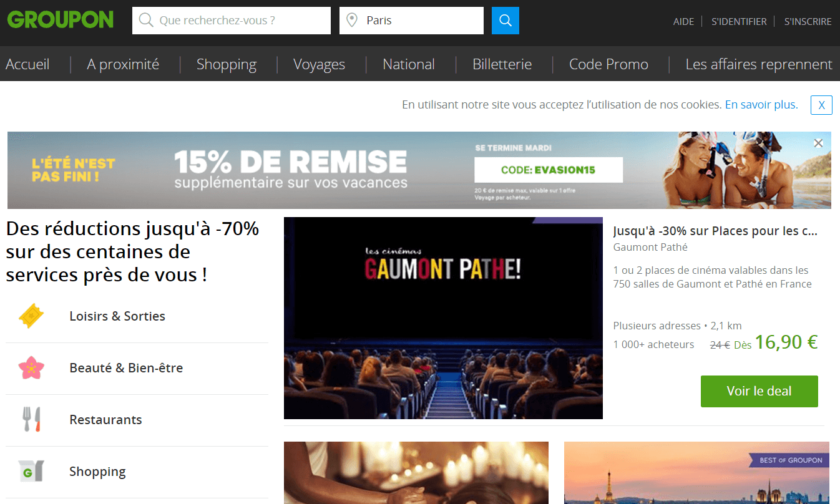Open the A proximité tab
Screen dimensions: 840x504
pyautogui.click(x=123, y=64)
